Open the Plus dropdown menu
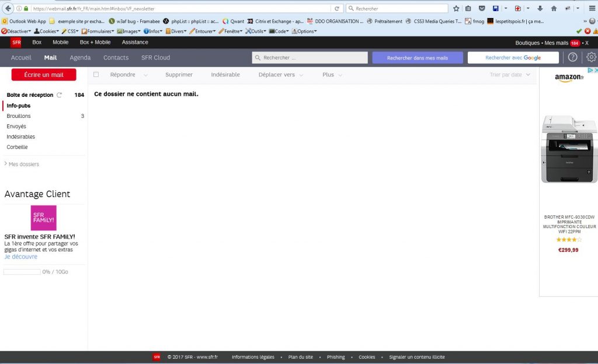Viewport: 598px width, 364px height. pos(332,75)
